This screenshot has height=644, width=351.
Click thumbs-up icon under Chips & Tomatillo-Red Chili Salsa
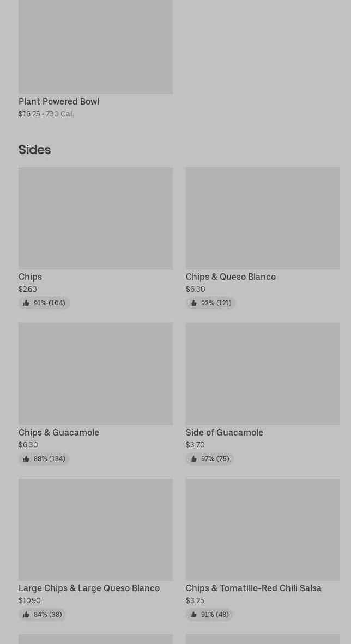coord(193,615)
